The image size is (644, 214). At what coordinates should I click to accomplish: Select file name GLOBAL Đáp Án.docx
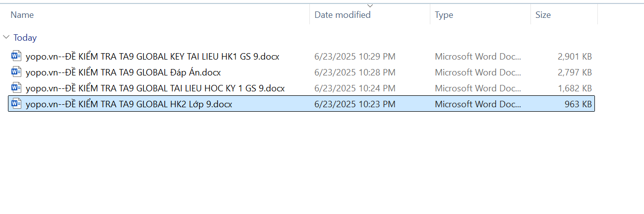(123, 72)
